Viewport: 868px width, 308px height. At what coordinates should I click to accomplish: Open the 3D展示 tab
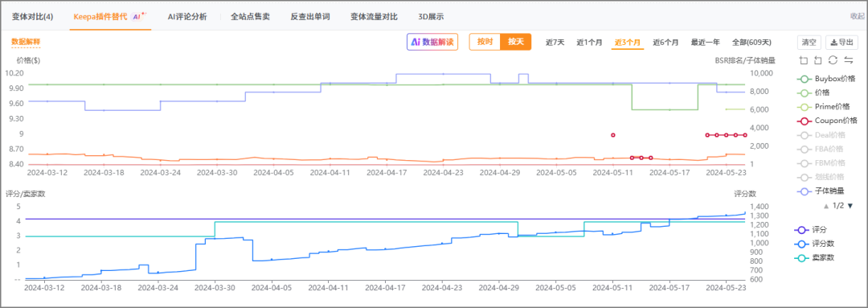click(431, 17)
